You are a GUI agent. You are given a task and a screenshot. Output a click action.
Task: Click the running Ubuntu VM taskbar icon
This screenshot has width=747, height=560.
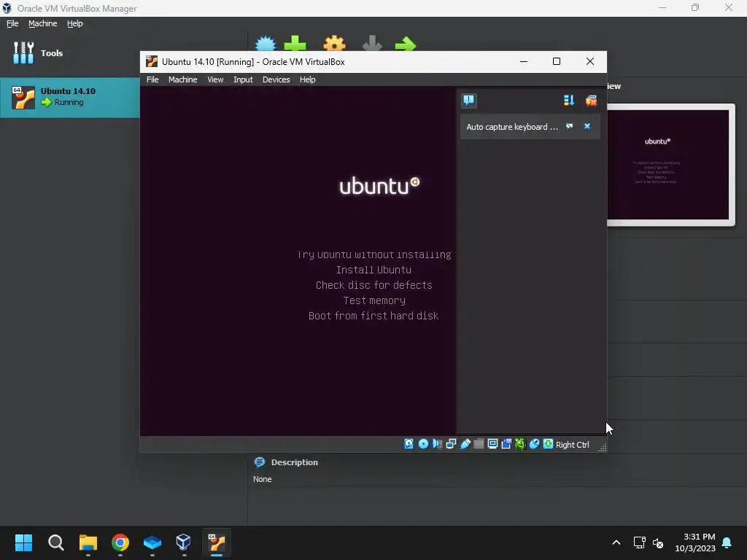click(x=216, y=542)
